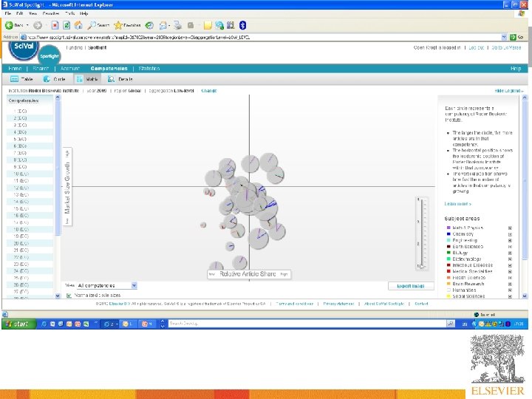The width and height of the screenshot is (532, 399).
Task: Click the taskbar desktop search magnifier
Action: [x=451, y=324]
